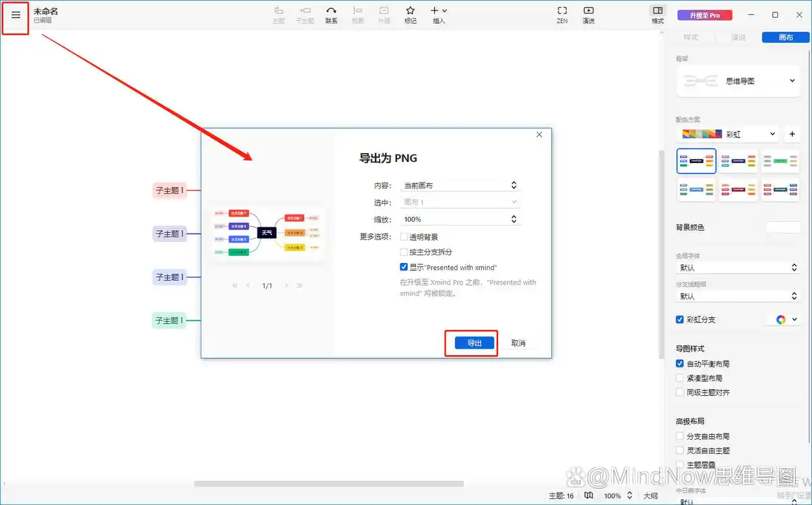
Task: Open the 全局字体 默认 font dropdown
Action: [738, 268]
